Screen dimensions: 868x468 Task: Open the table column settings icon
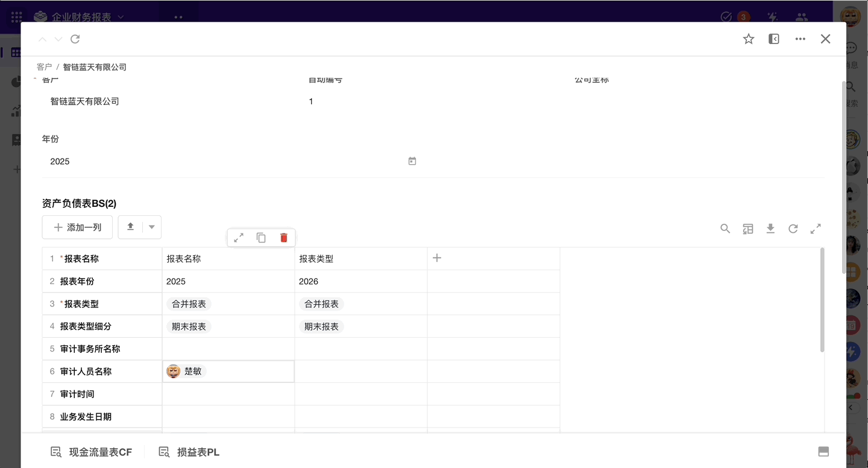[748, 229]
